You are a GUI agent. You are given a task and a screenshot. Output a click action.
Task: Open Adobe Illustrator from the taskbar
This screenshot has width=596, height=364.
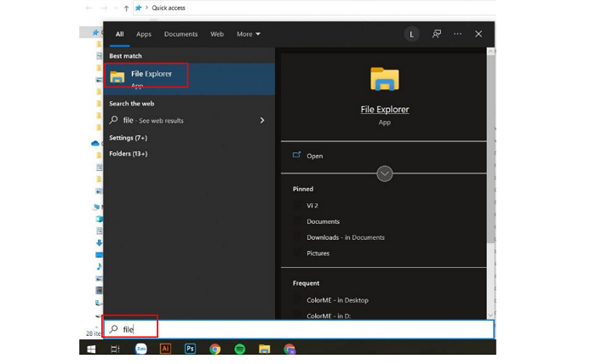pyautogui.click(x=165, y=349)
